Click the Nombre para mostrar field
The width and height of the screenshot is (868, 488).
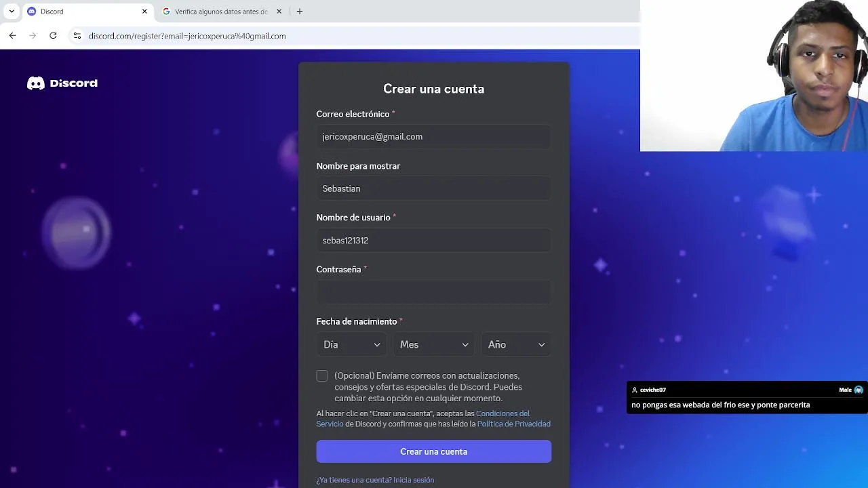tap(434, 188)
